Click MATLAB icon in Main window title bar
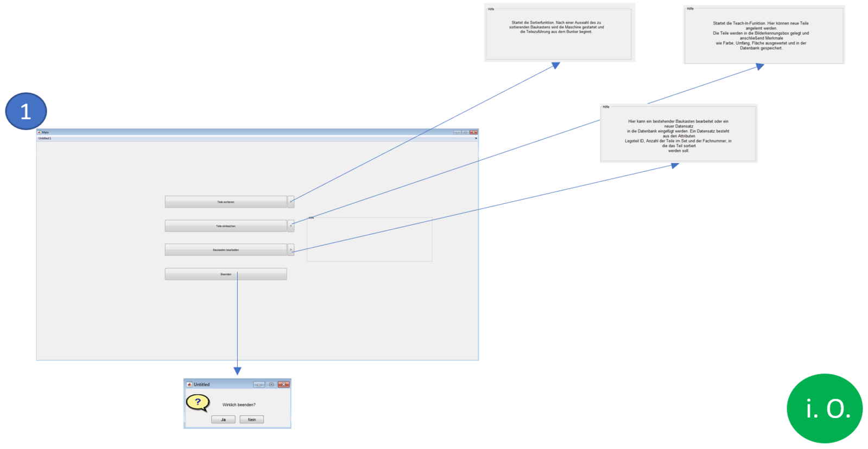The image size is (868, 449). pos(39,132)
